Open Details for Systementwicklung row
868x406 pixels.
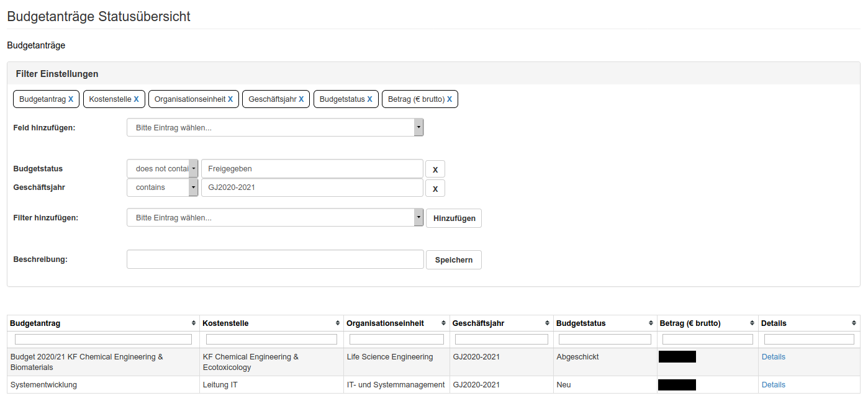click(773, 385)
